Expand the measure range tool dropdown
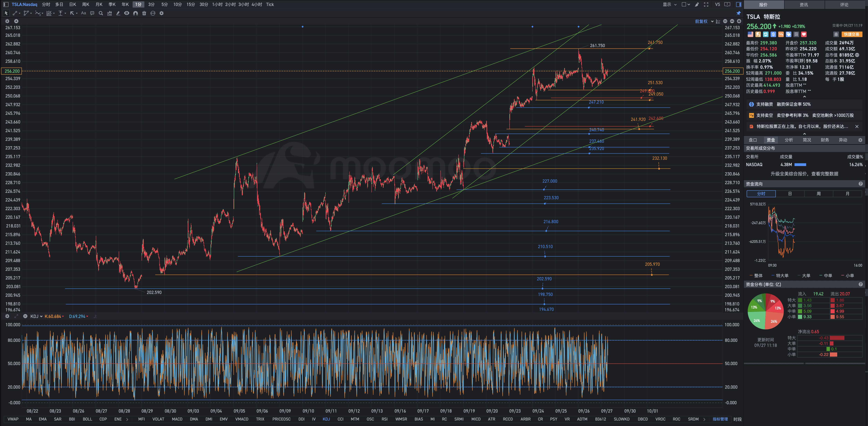868x426 pixels. click(x=65, y=14)
